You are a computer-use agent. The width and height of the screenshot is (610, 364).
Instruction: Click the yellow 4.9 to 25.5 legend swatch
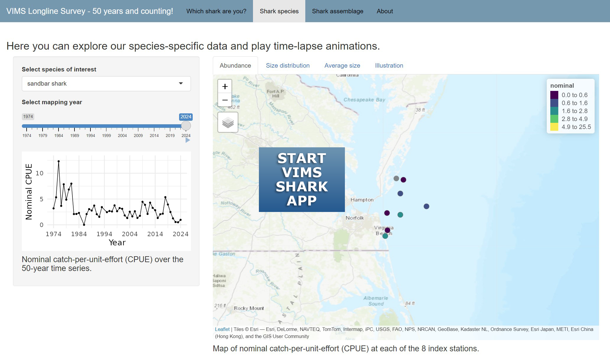tap(554, 127)
